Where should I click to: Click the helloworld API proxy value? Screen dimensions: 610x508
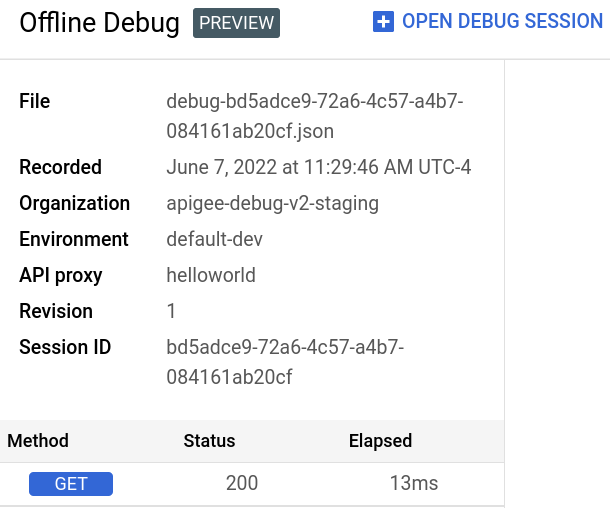pos(211,275)
